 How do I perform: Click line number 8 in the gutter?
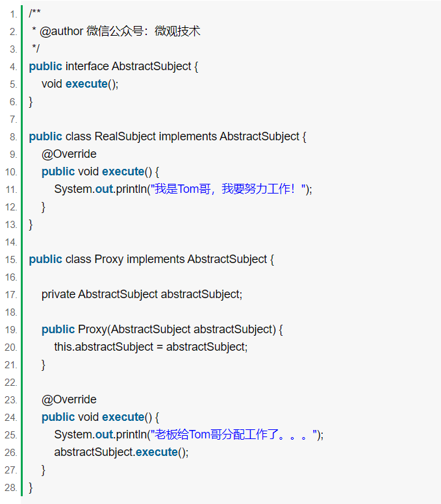[13, 137]
